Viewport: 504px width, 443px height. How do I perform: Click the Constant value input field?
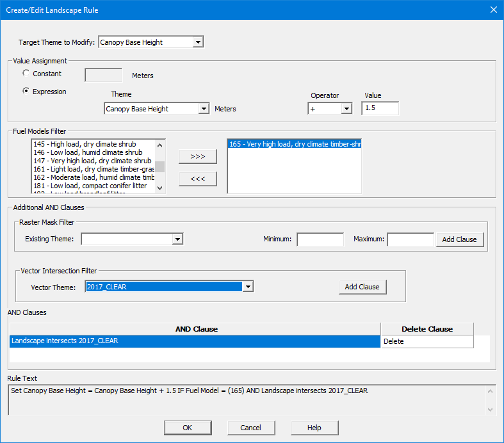pyautogui.click(x=104, y=75)
